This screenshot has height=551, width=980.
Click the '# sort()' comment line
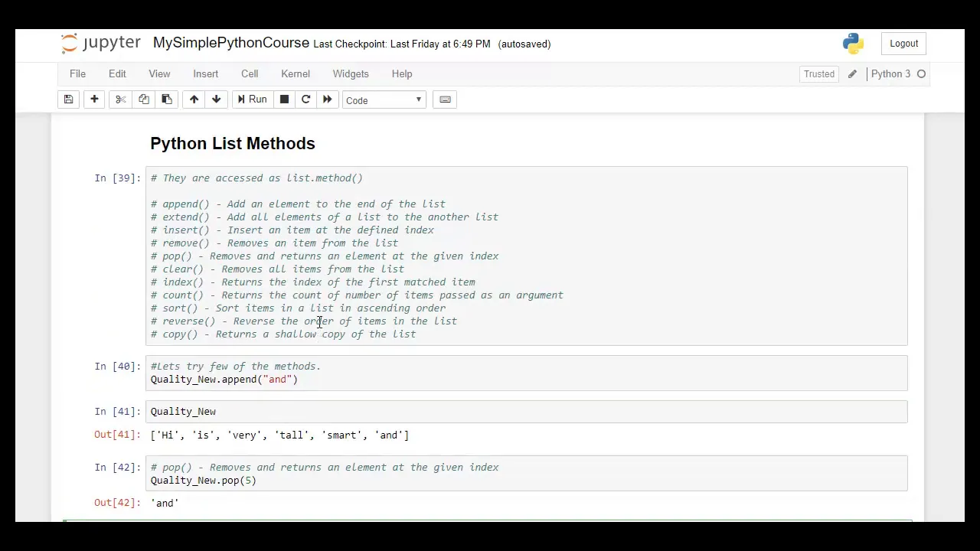[298, 308]
